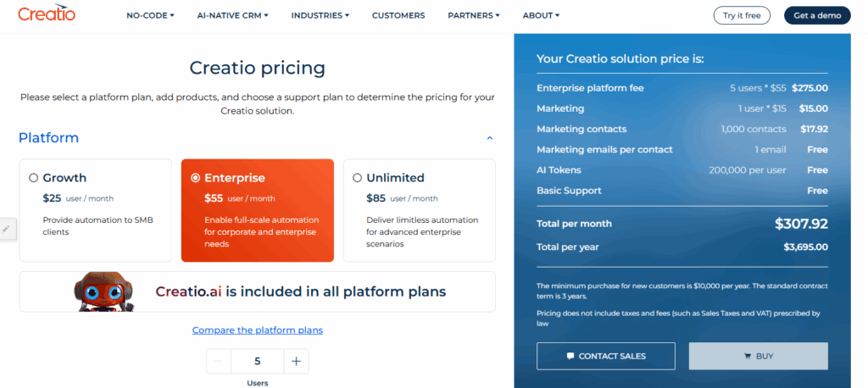Open the No-Code dropdown menu
This screenshot has width=868, height=388.
pyautogui.click(x=150, y=15)
